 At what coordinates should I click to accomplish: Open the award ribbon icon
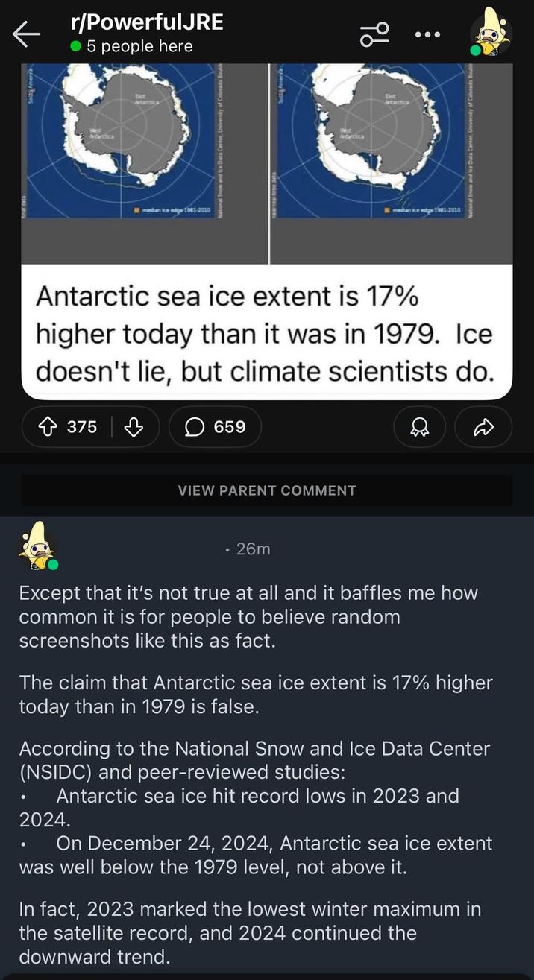pyautogui.click(x=420, y=426)
